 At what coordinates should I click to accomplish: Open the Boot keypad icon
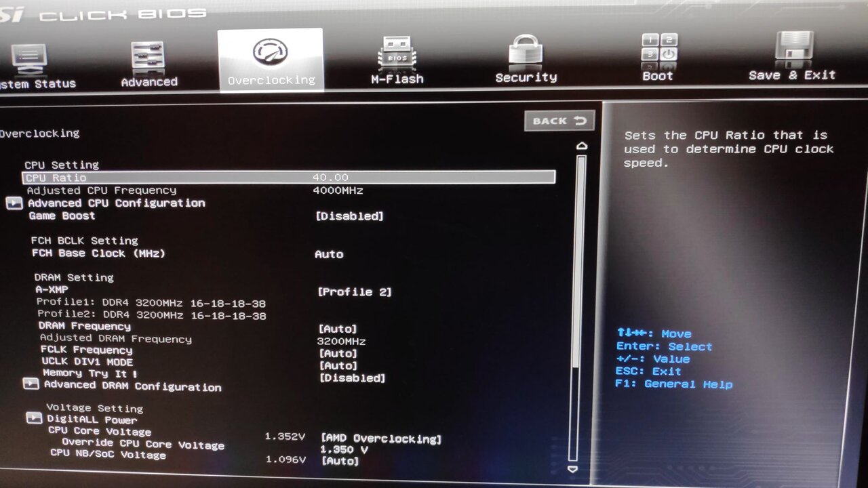[659, 49]
